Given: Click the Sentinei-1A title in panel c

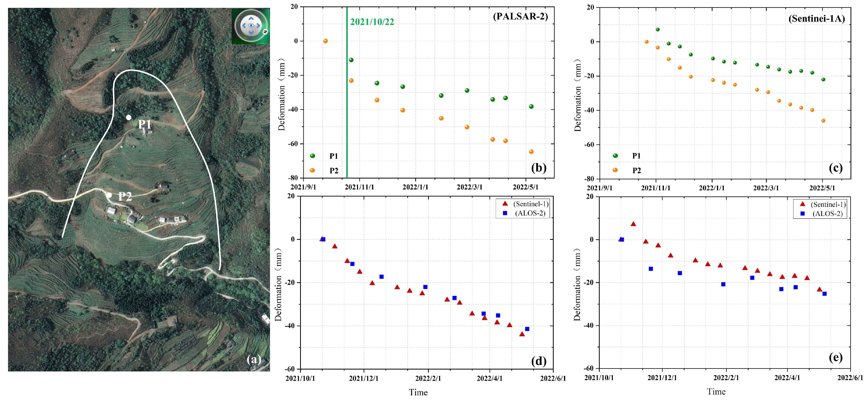Looking at the screenshot, I should pyautogui.click(x=816, y=18).
